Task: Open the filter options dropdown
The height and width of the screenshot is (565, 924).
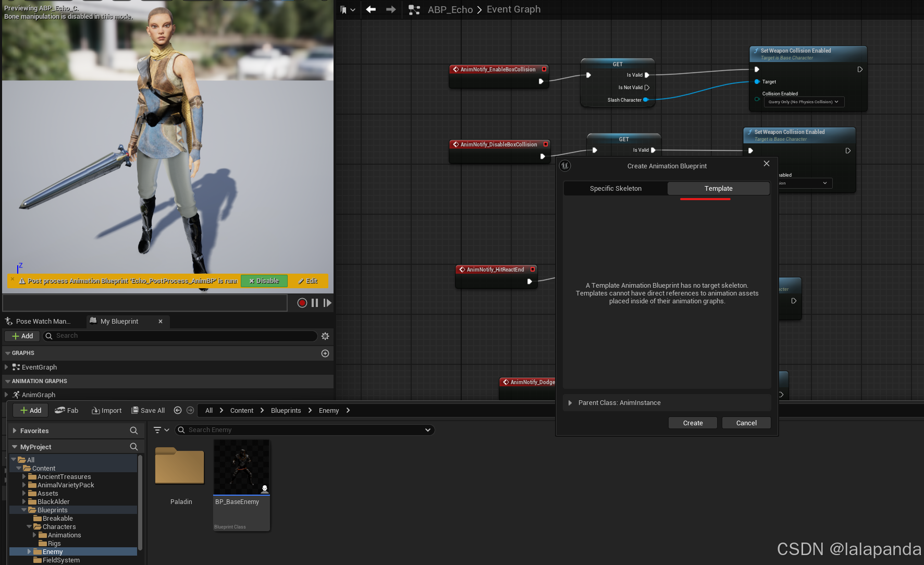Action: click(161, 430)
